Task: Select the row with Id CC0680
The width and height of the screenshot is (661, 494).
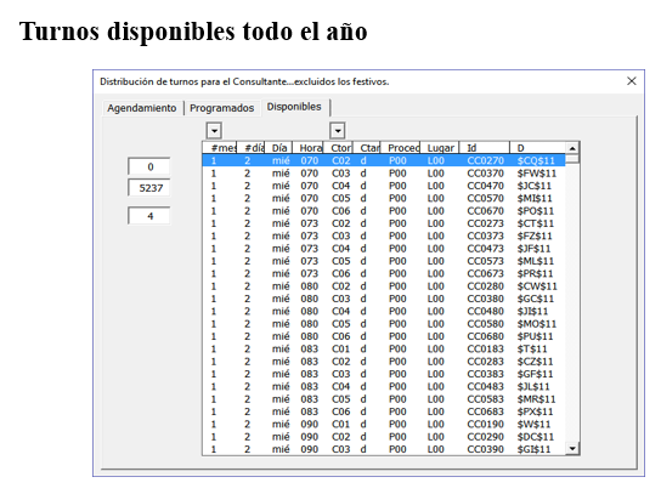Action: (384, 336)
